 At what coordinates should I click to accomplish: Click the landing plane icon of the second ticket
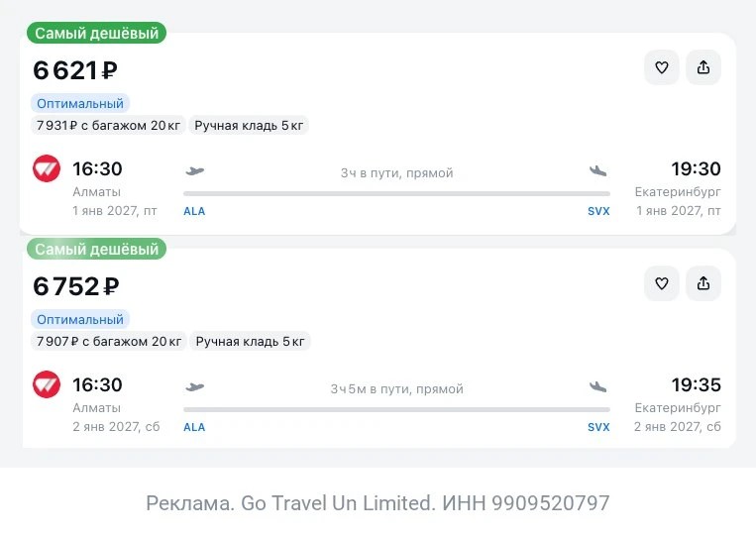click(597, 386)
